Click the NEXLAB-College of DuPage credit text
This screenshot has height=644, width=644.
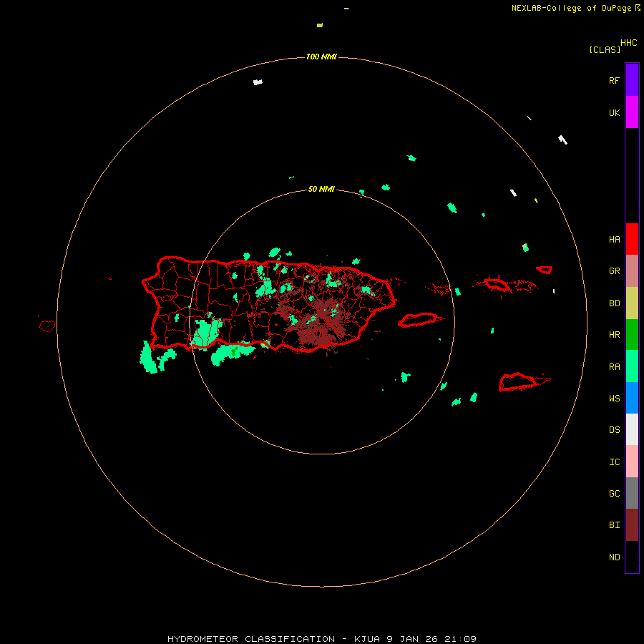pos(575,8)
